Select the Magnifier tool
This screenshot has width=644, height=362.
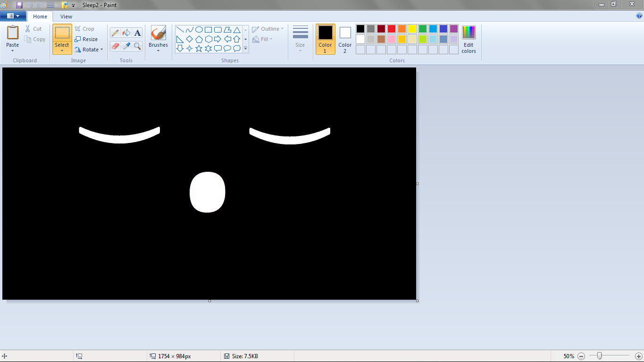pyautogui.click(x=137, y=46)
